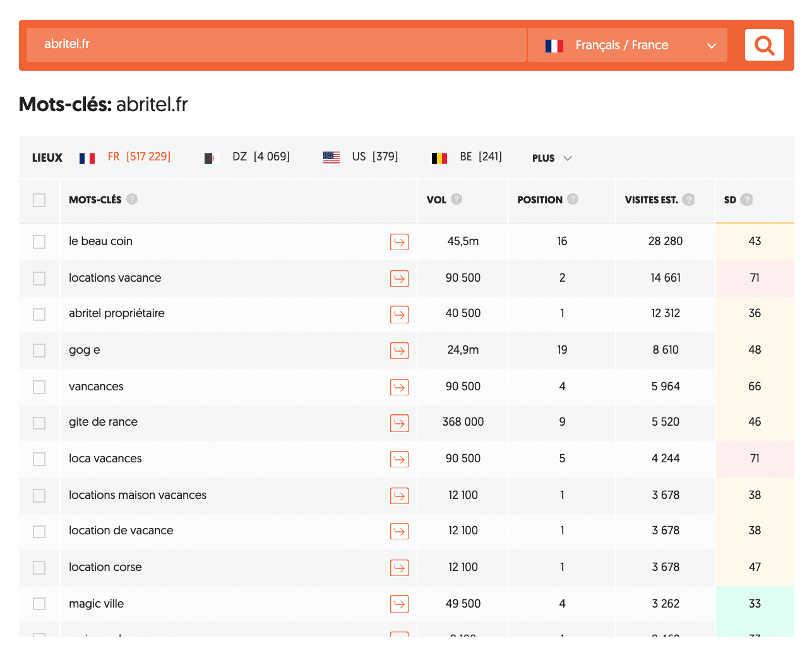Open arrow icon for 'abritel propriétaire'
This screenshot has width=812, height=648.
coord(399,314)
